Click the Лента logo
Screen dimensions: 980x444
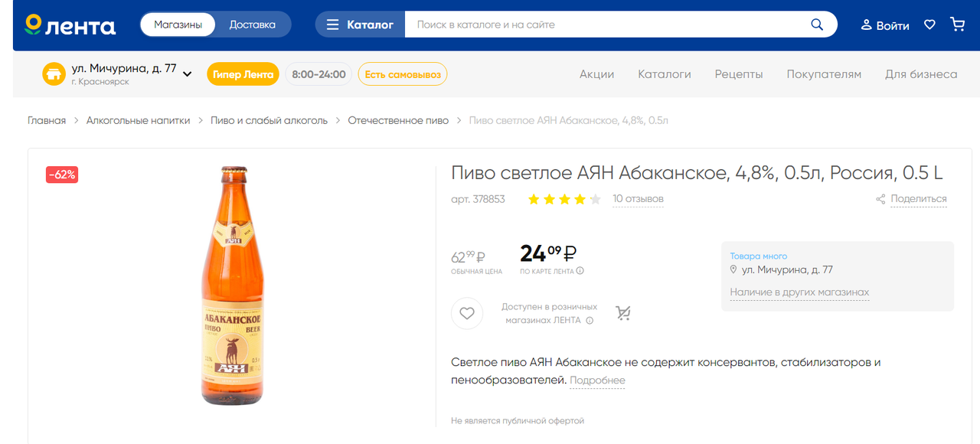pyautogui.click(x=70, y=24)
